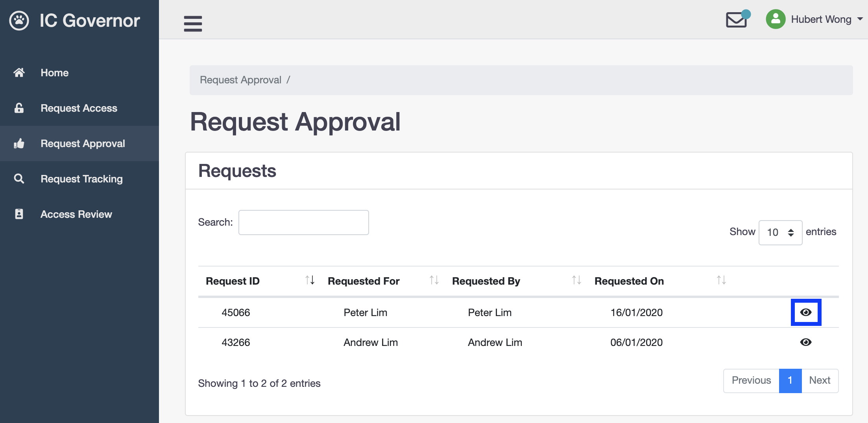Viewport: 868px width, 423px height.
Task: View request 43266 via eye icon
Action: coord(806,342)
